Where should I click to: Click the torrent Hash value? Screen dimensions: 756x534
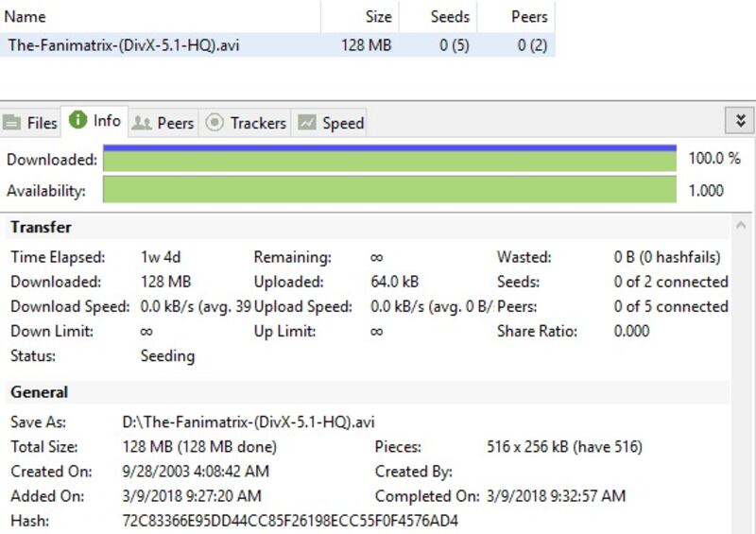pyautogui.click(x=290, y=521)
